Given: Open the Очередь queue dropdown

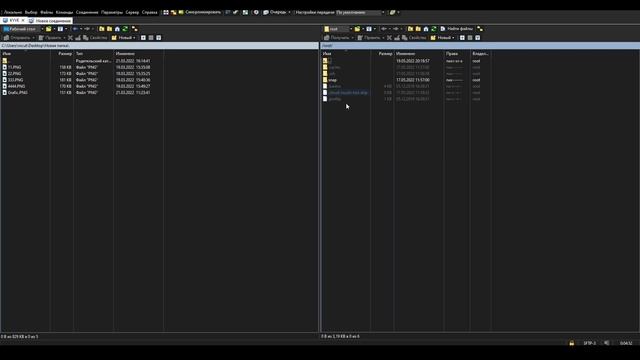Looking at the screenshot, I should (x=277, y=12).
